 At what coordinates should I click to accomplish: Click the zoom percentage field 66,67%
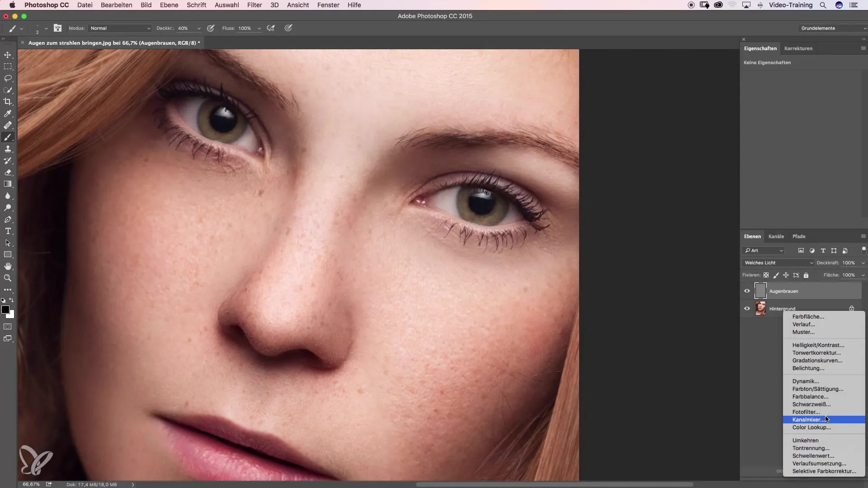pyautogui.click(x=31, y=484)
